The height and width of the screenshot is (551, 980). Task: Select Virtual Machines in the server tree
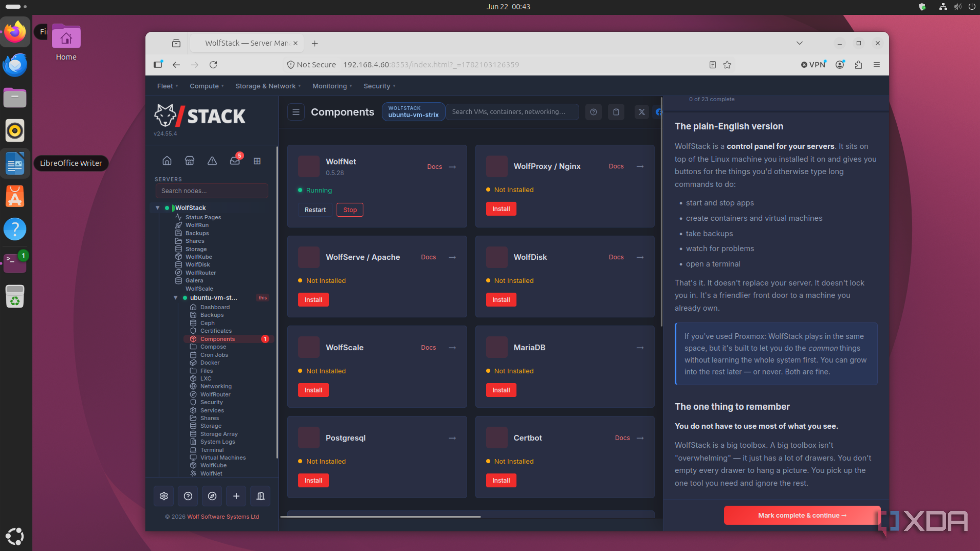223,457
